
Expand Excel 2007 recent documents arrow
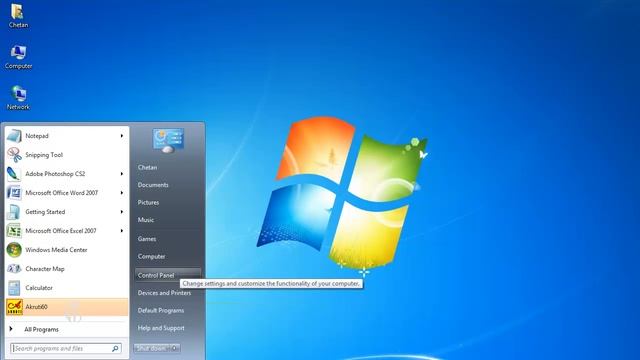pos(122,231)
